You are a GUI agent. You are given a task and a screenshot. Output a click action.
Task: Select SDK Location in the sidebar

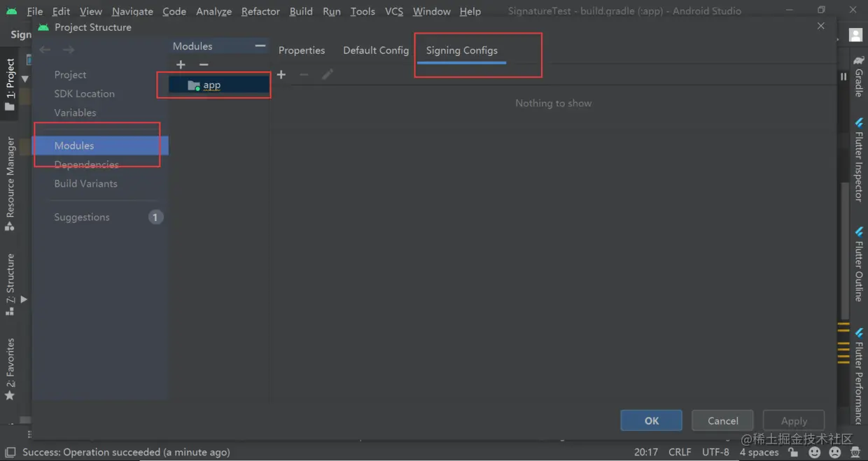point(84,94)
